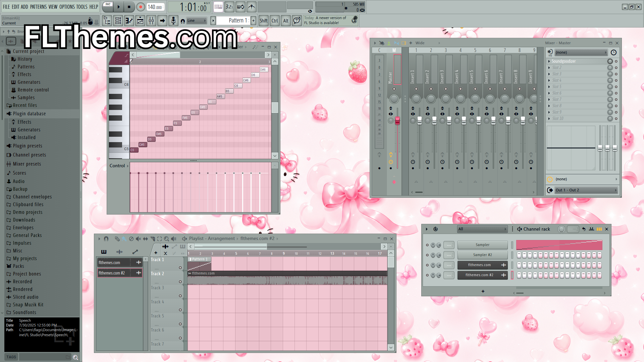This screenshot has width=644, height=362.
Task: Click the Channel rack loop swing icon
Action: pos(435,229)
